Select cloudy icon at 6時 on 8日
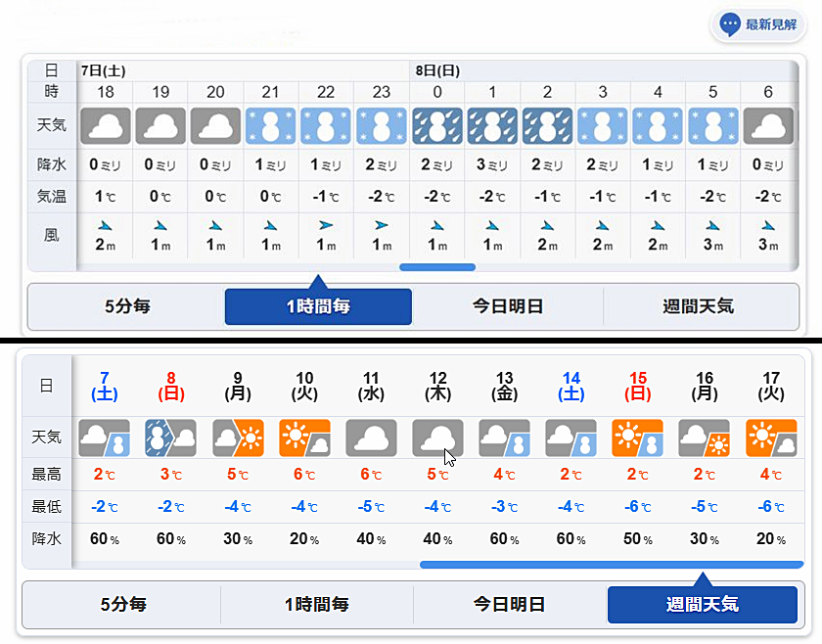This screenshot has height=644, width=822. [x=768, y=126]
